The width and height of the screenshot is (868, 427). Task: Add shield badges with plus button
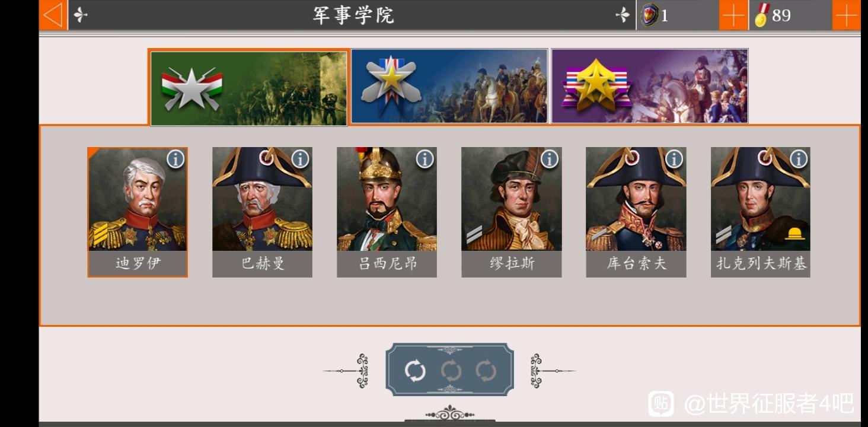pos(733,15)
